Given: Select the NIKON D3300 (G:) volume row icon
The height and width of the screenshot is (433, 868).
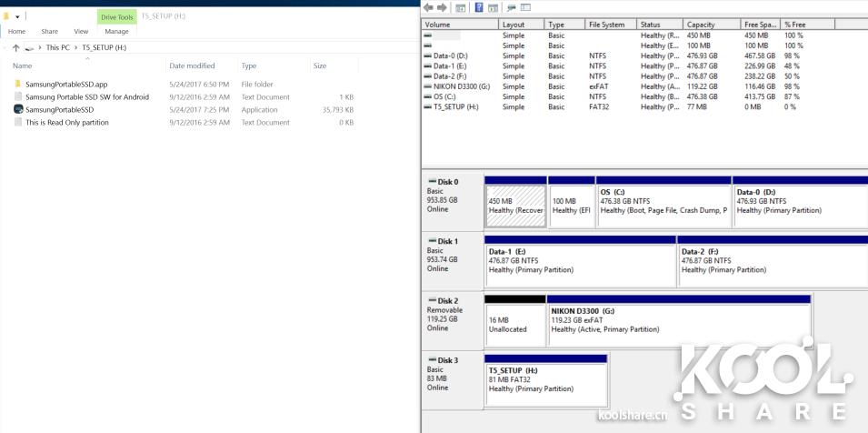Looking at the screenshot, I should 428,86.
